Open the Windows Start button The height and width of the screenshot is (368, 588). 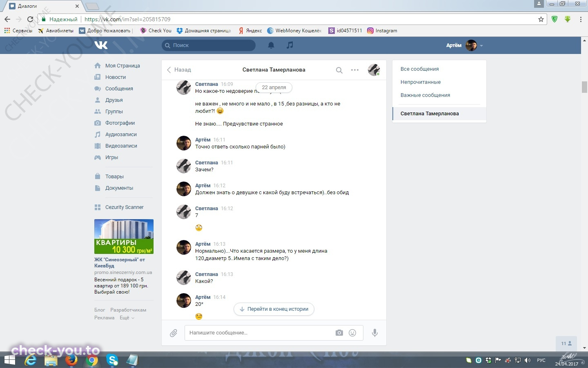(9, 360)
